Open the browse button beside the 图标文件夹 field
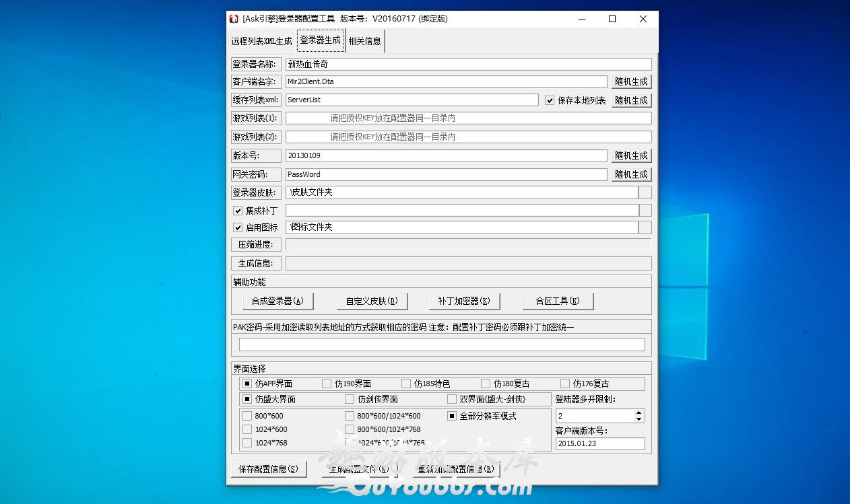850x504 pixels. 645,227
